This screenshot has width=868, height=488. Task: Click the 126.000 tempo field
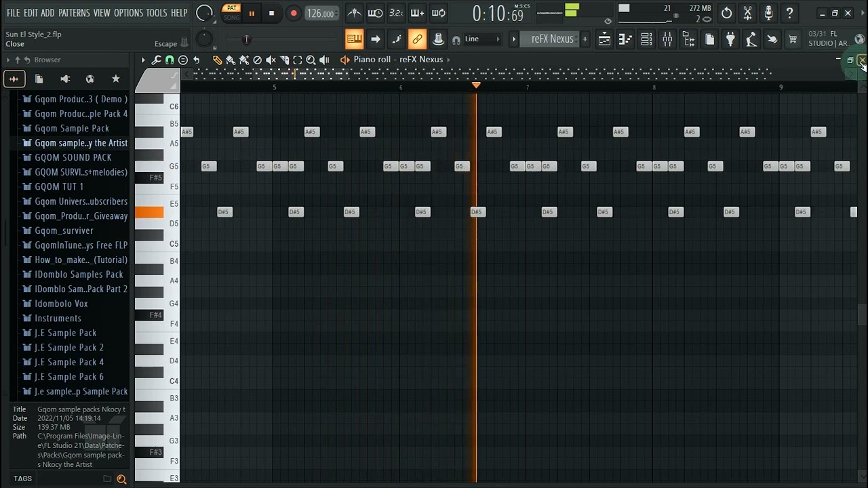click(x=320, y=14)
